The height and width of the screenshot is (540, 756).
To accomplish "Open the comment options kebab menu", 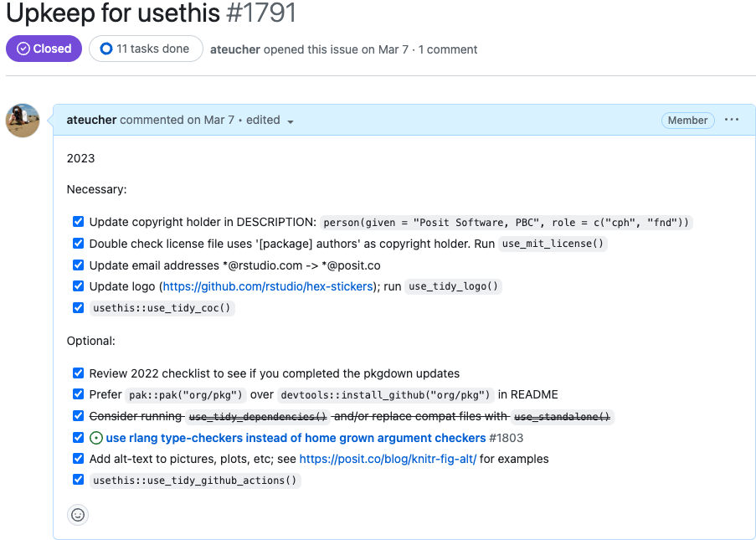I will [x=732, y=120].
